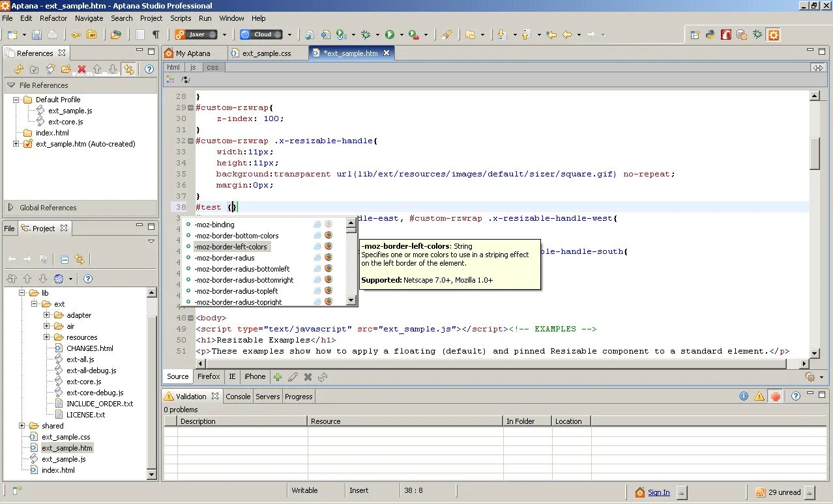833x504 pixels.
Task: Open the Window menu
Action: click(x=231, y=18)
